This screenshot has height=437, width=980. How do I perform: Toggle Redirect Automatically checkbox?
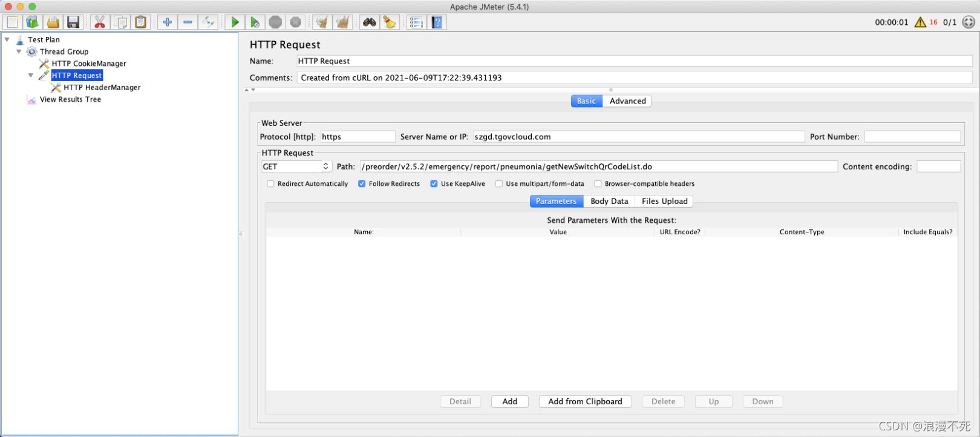[270, 184]
